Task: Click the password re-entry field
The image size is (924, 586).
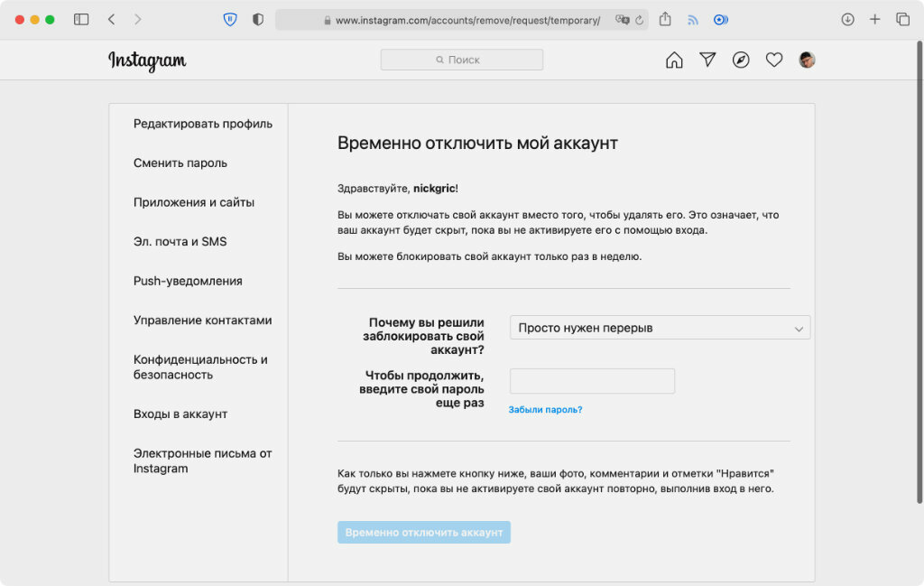Action: pyautogui.click(x=592, y=381)
